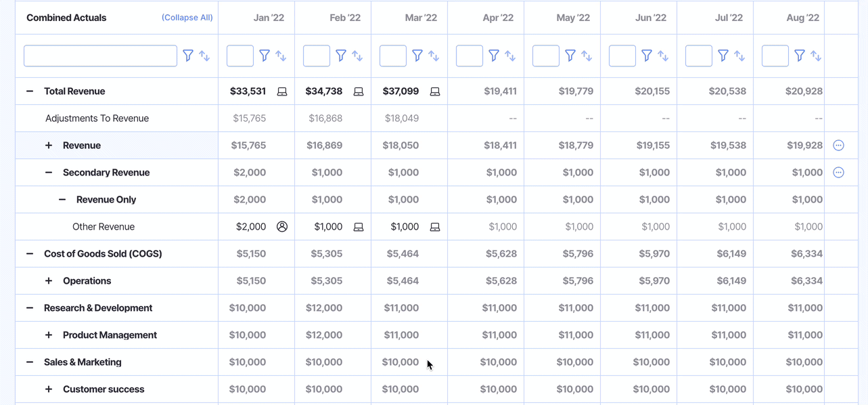Click the Collapse All link
This screenshot has width=868, height=405.
[187, 18]
